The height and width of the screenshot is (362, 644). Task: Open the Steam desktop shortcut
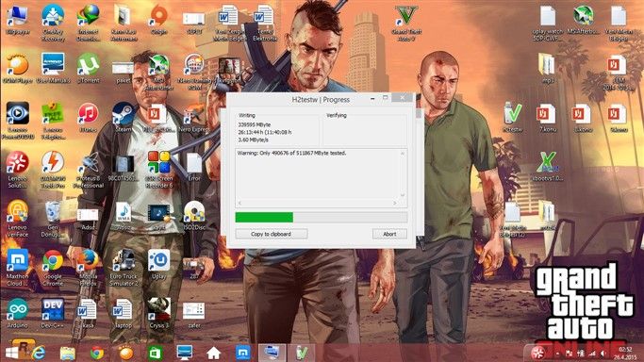pyautogui.click(x=124, y=118)
